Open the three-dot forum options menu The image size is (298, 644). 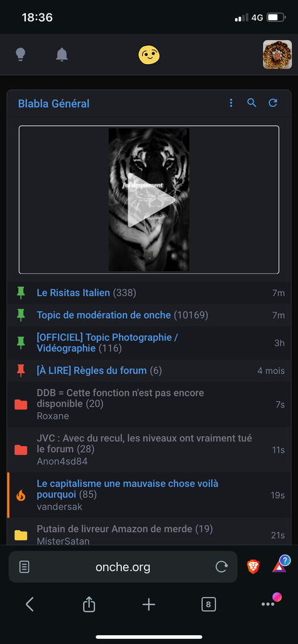231,103
